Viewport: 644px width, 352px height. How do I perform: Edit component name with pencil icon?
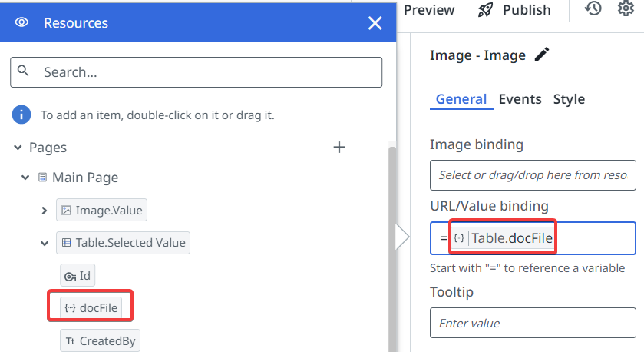tap(542, 55)
